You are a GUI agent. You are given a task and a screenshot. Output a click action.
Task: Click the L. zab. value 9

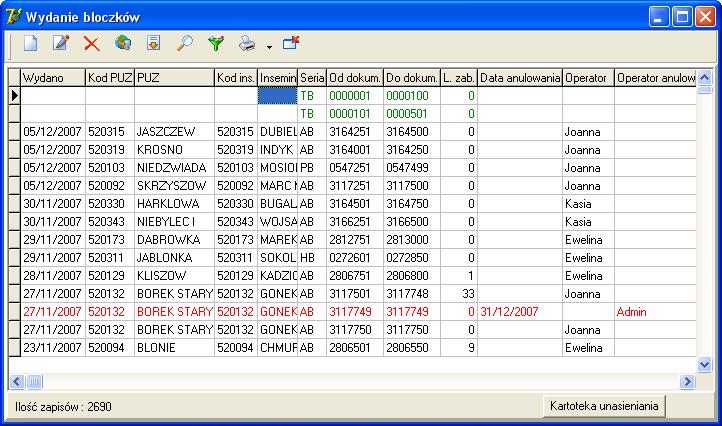[x=471, y=348]
